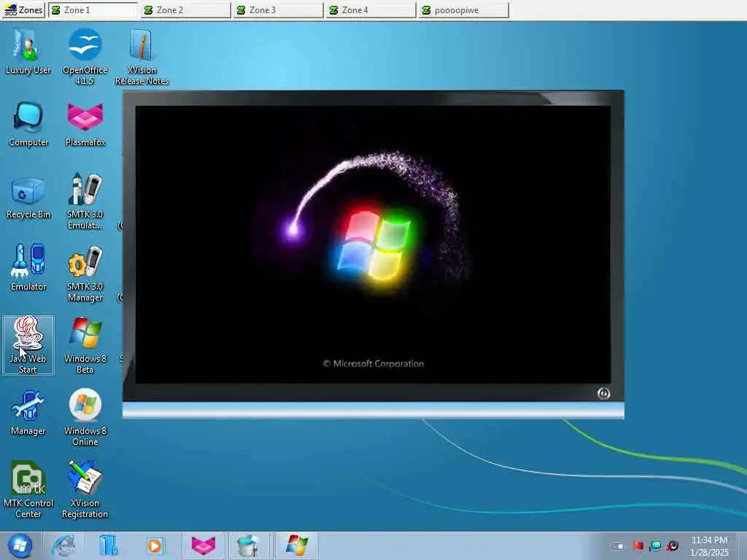Switch to the Windows flag taskbar app
The height and width of the screenshot is (560, 747).
point(296,545)
